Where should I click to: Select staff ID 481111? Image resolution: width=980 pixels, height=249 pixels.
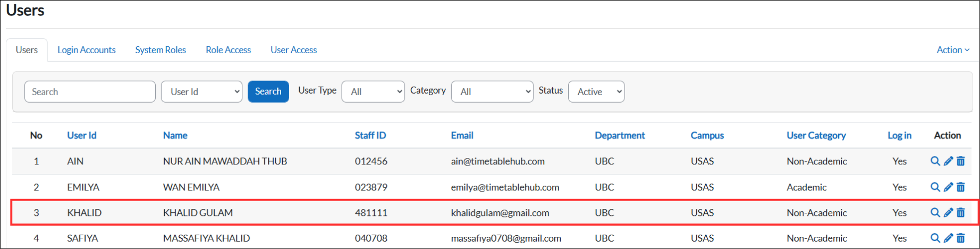pos(371,213)
